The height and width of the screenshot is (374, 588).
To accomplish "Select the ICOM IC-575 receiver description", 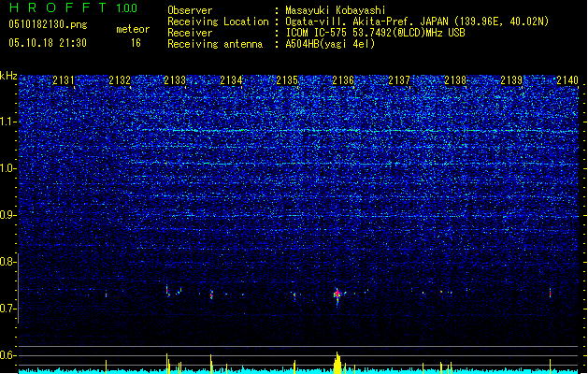I will [x=376, y=33].
